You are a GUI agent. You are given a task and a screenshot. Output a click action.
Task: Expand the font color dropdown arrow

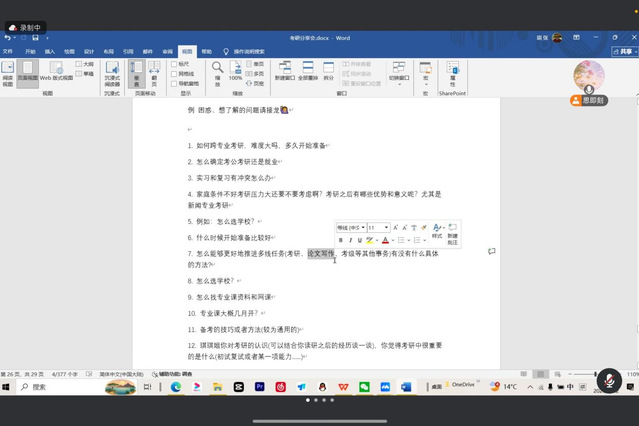(394, 240)
